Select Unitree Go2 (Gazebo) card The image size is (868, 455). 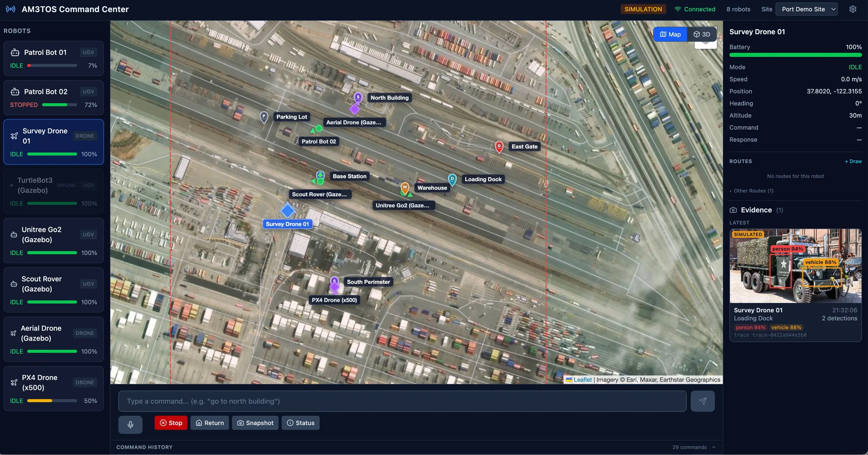click(54, 241)
